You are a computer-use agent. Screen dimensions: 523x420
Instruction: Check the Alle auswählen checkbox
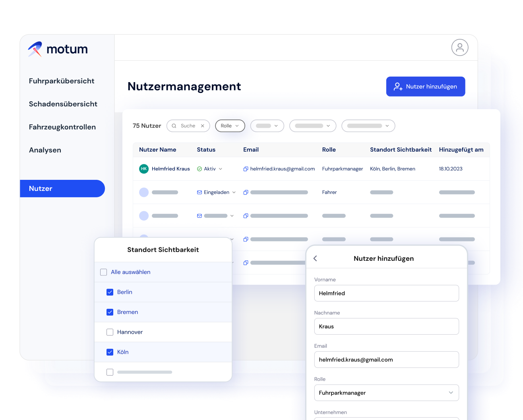pos(103,272)
